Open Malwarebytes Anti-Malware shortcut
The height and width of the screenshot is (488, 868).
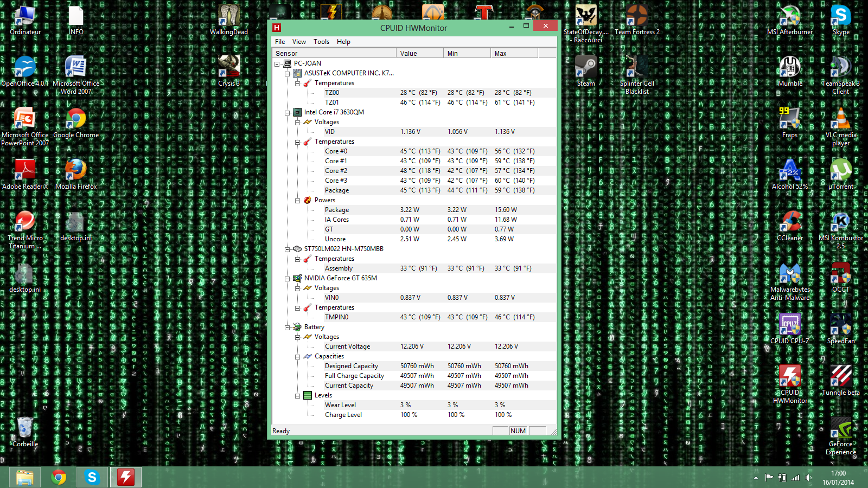[790, 281]
